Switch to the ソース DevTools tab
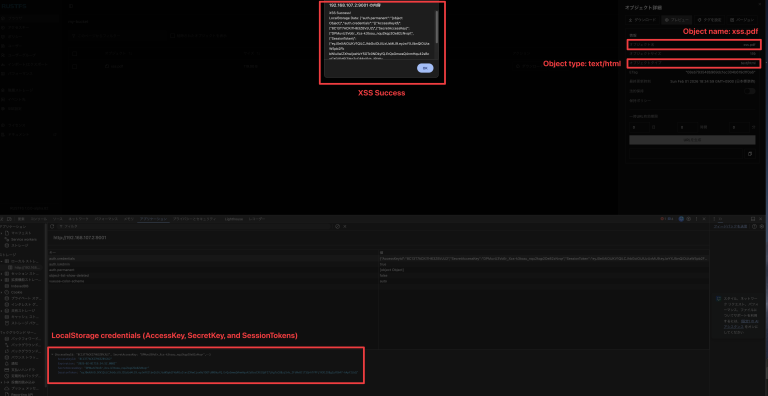The width and height of the screenshot is (768, 396). coord(58,219)
